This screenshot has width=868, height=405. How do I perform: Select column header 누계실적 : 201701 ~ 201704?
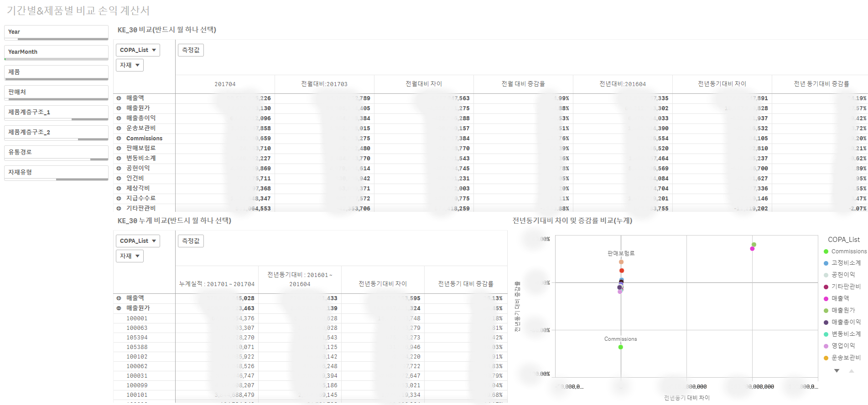[217, 284]
